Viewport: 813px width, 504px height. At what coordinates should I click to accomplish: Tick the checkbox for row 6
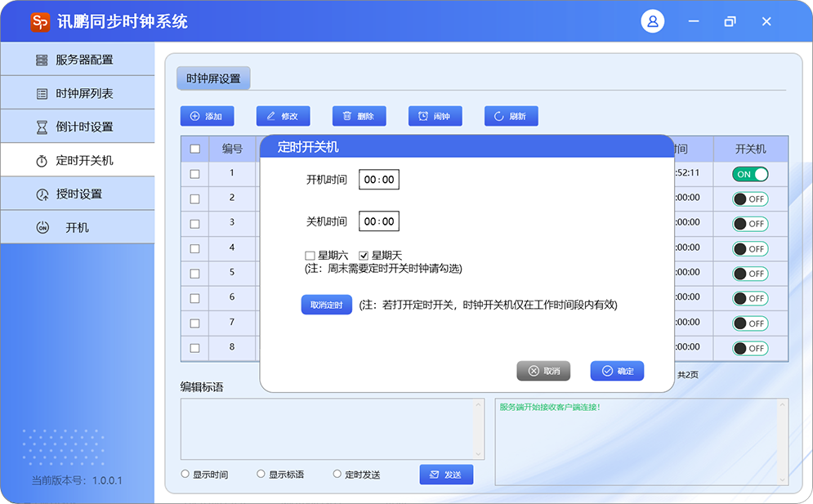tap(195, 298)
